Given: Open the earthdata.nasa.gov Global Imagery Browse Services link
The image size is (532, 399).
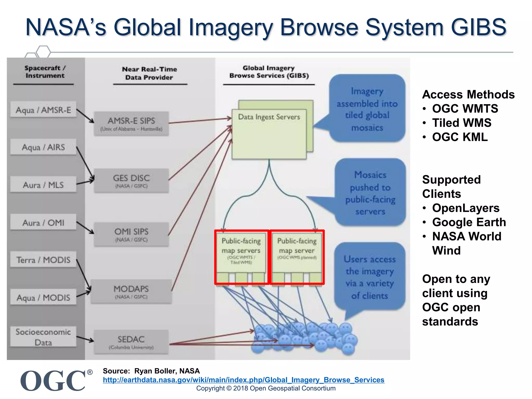Looking at the screenshot, I should (x=243, y=380).
